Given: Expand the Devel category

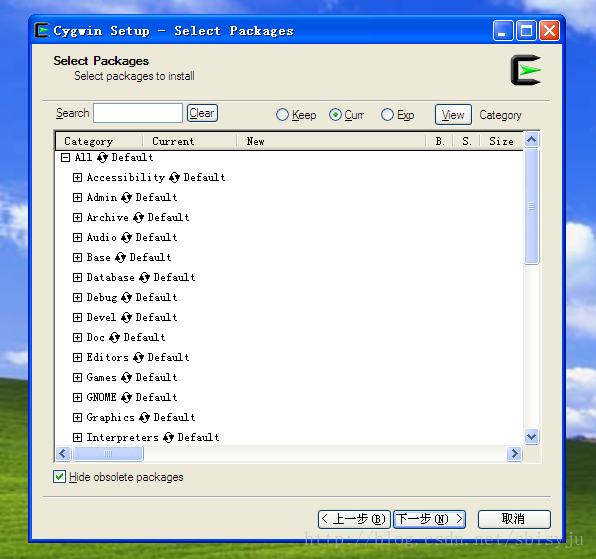Looking at the screenshot, I should (77, 317).
